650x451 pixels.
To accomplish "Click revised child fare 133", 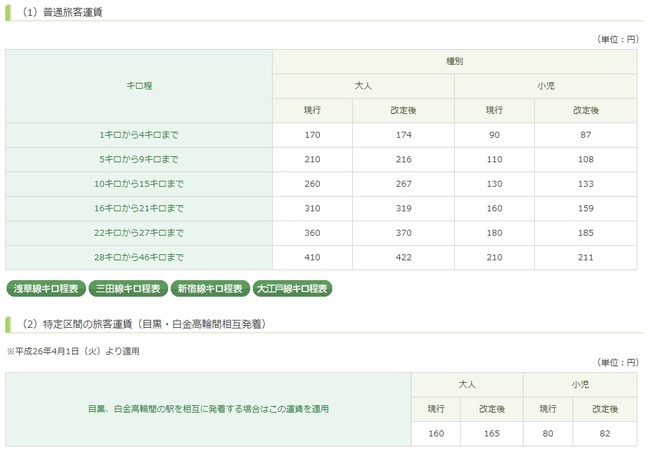I will click(x=586, y=184).
